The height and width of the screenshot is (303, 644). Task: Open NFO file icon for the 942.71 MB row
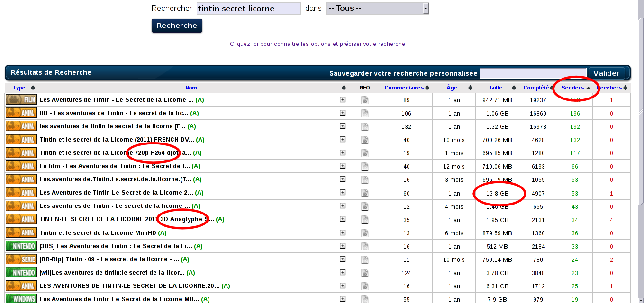(364, 100)
